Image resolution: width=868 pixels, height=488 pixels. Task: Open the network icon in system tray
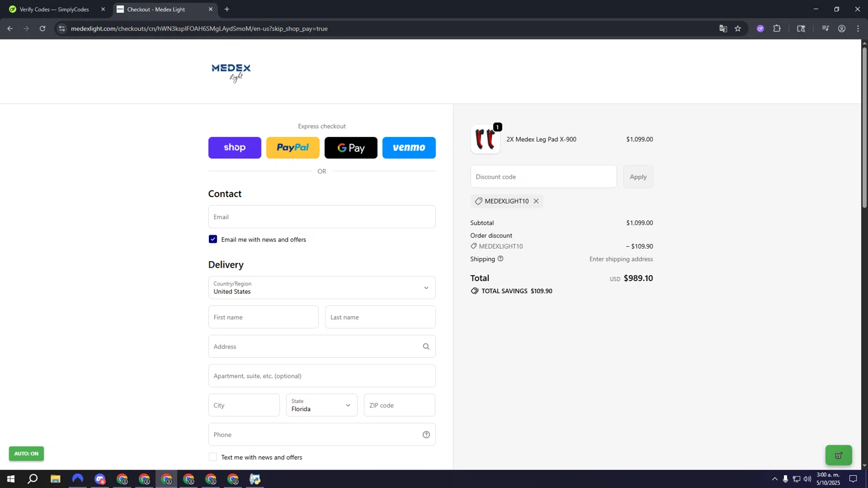click(796, 479)
